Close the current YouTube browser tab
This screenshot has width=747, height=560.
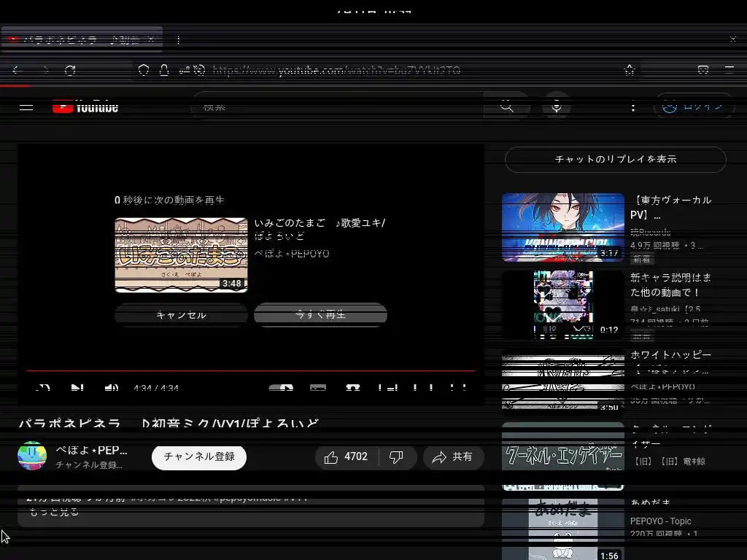point(151,39)
